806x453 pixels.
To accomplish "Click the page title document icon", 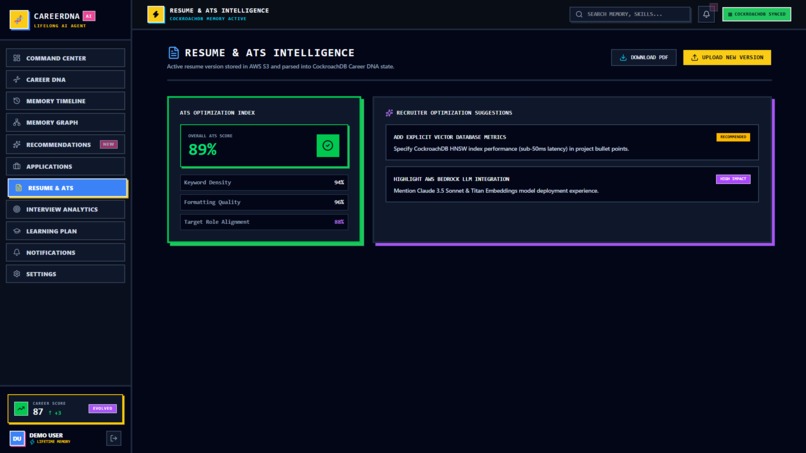I will [174, 52].
